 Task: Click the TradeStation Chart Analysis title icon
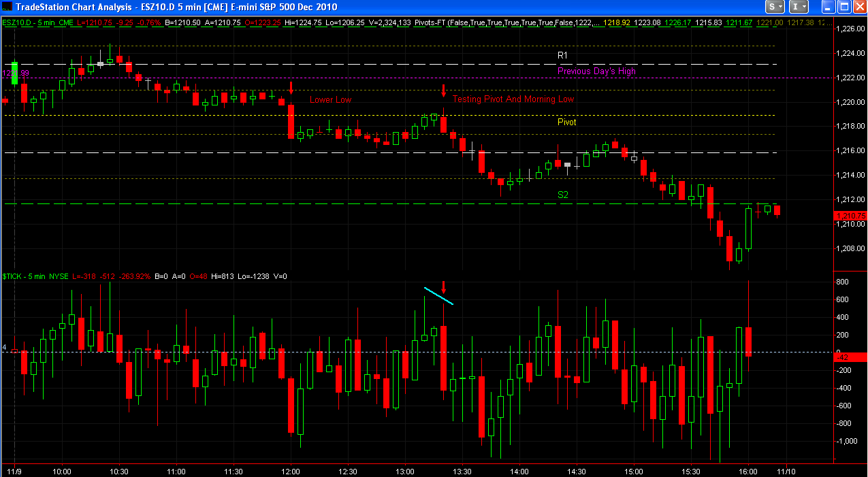pyautogui.click(x=7, y=7)
